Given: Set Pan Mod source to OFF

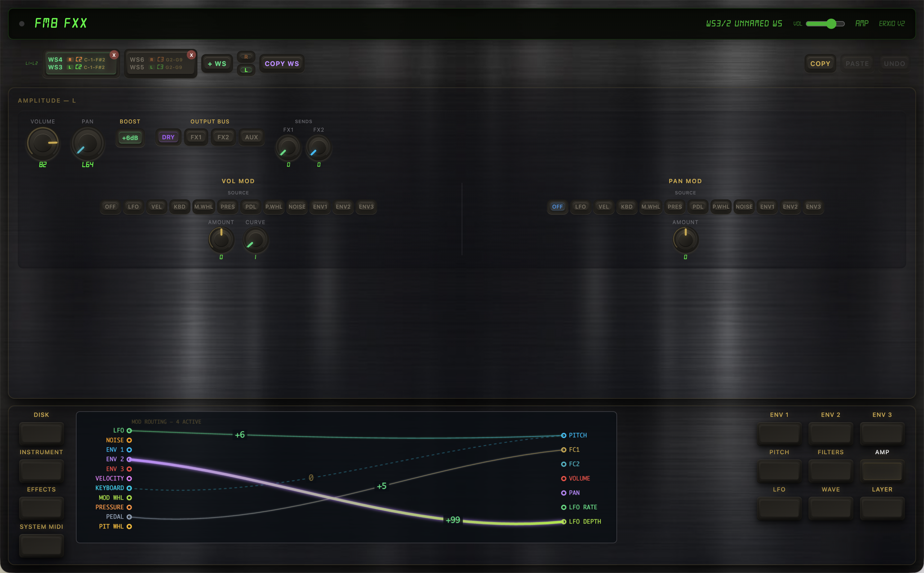Looking at the screenshot, I should (557, 207).
